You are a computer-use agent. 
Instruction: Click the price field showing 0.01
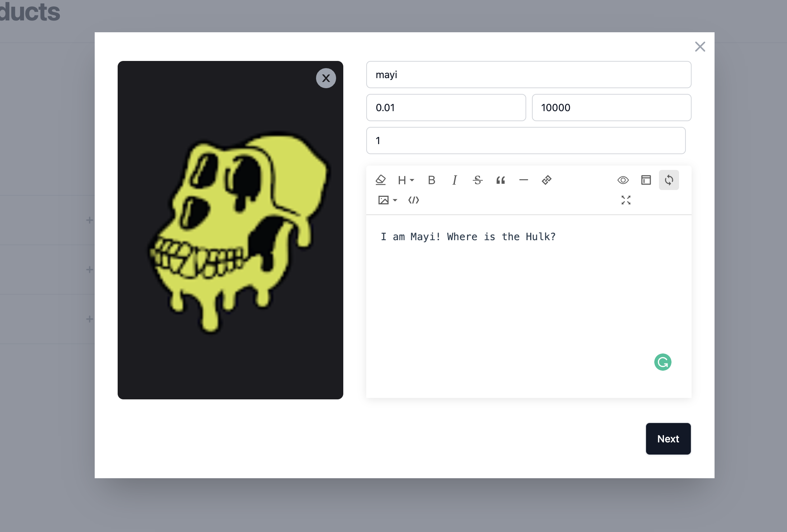point(446,108)
